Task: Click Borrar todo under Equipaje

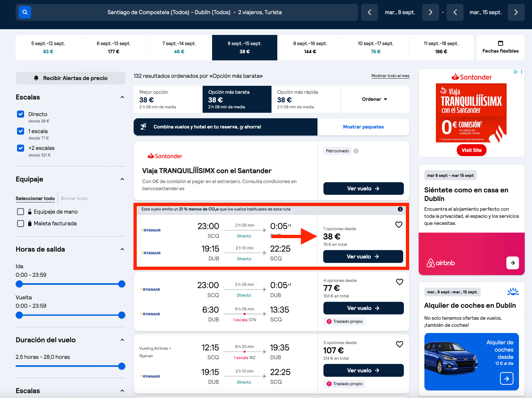Action: (74, 198)
